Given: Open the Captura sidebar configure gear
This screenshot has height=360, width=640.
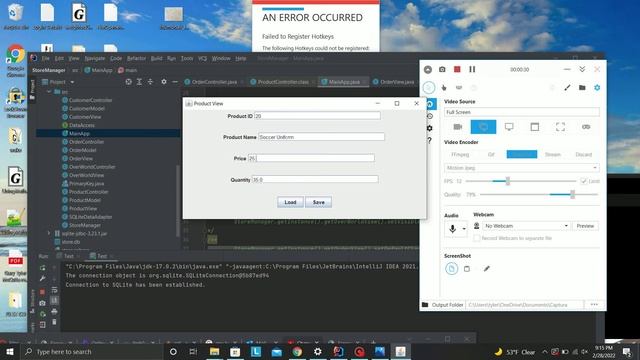Looking at the screenshot, I should tap(430, 128).
